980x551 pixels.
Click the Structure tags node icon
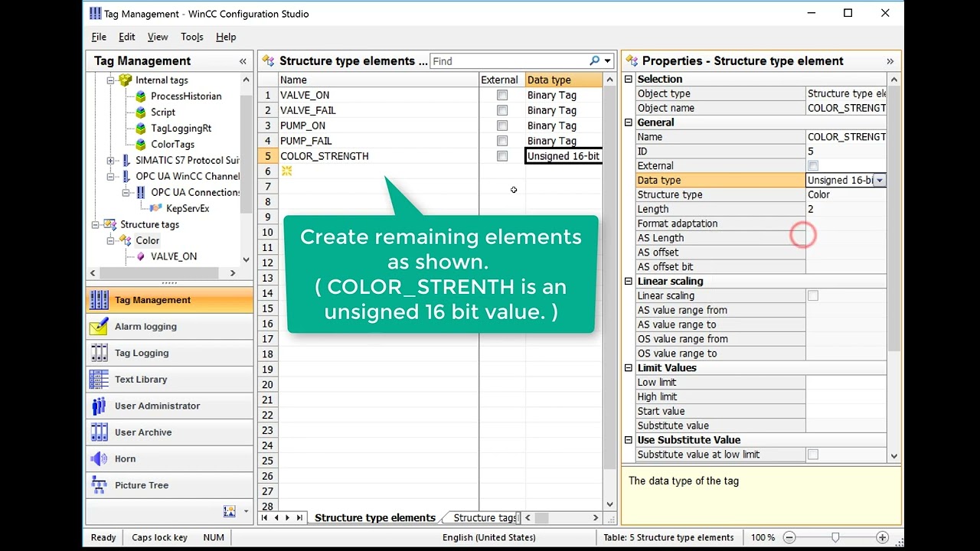pyautogui.click(x=110, y=225)
